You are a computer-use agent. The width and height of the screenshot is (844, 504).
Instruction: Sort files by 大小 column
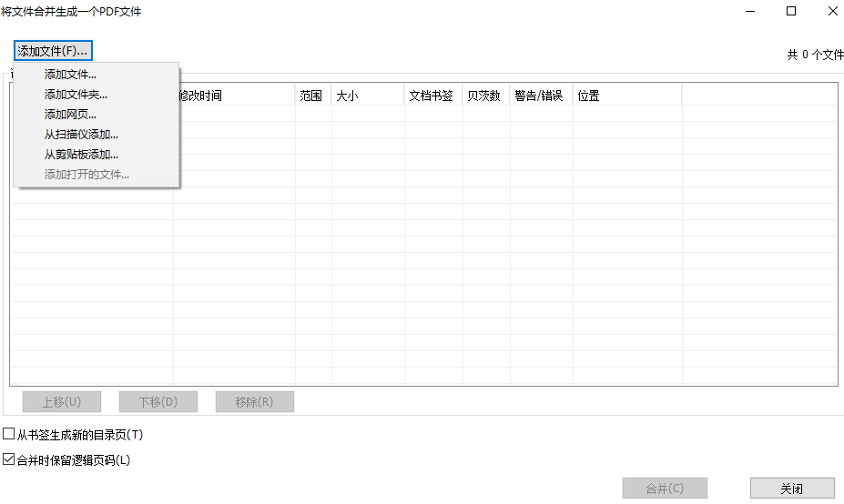click(367, 96)
